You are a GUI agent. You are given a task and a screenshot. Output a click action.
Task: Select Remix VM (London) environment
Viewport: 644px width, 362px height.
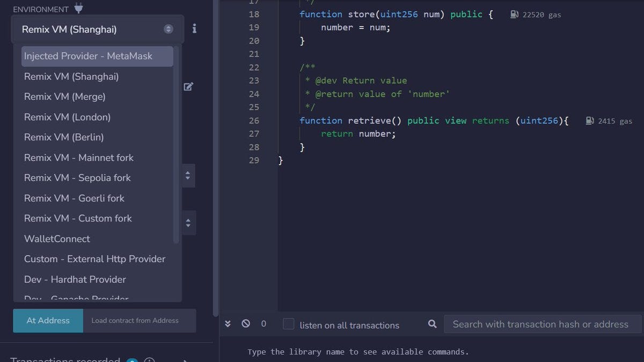(97, 117)
